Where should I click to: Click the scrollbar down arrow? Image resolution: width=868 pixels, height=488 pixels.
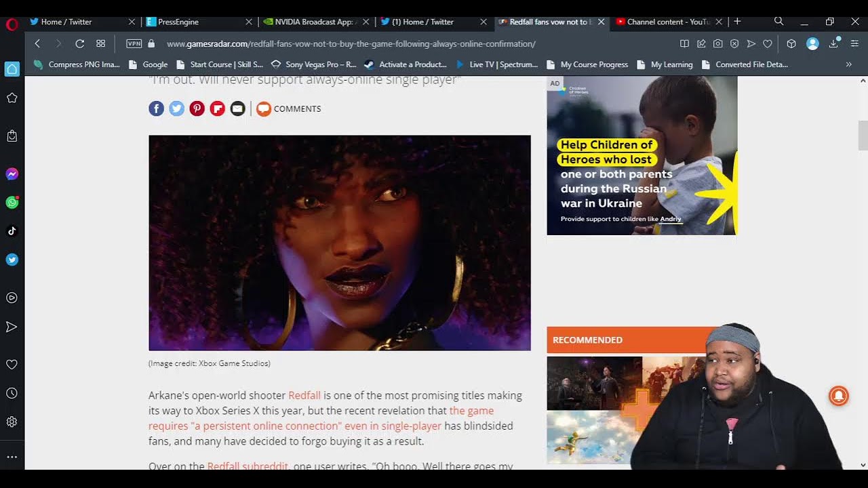(863, 465)
